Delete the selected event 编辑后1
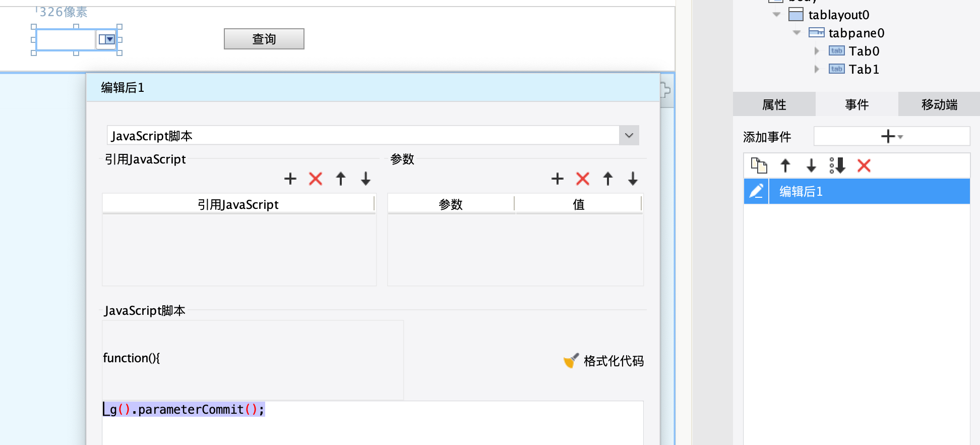980x445 pixels. click(x=864, y=165)
